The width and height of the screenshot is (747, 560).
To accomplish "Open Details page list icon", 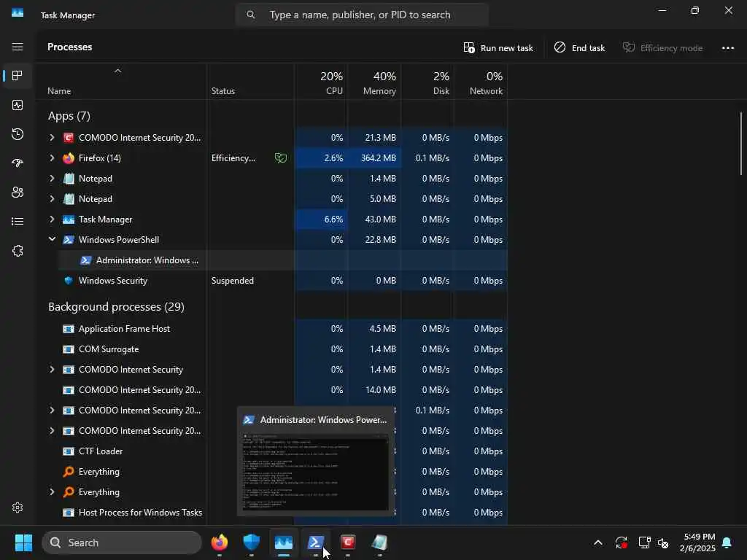I will (18, 221).
